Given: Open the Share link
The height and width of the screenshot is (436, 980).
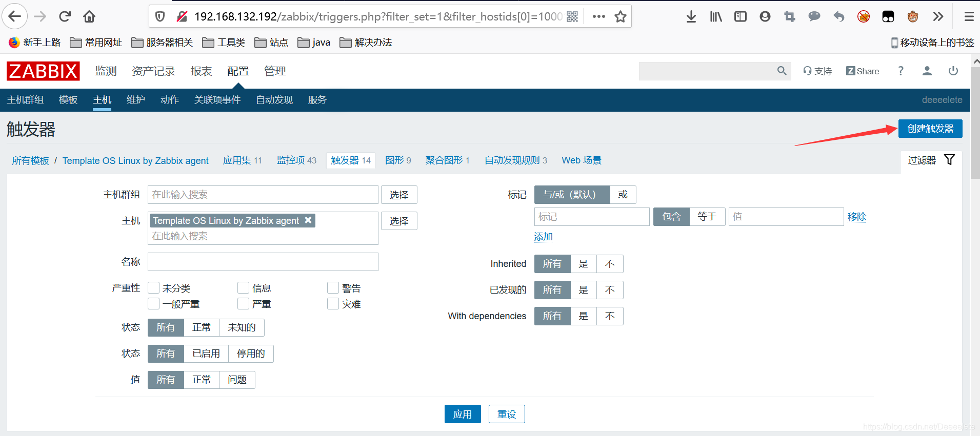Looking at the screenshot, I should [x=863, y=71].
